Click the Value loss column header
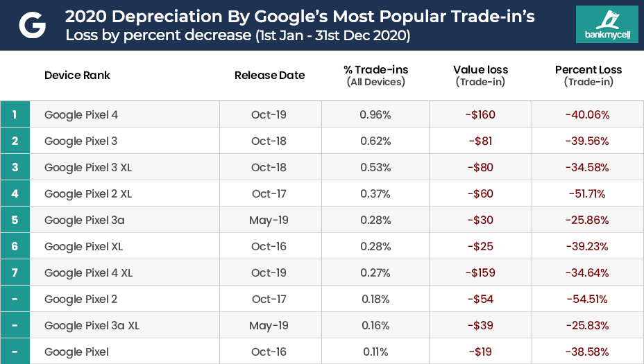 480,76
